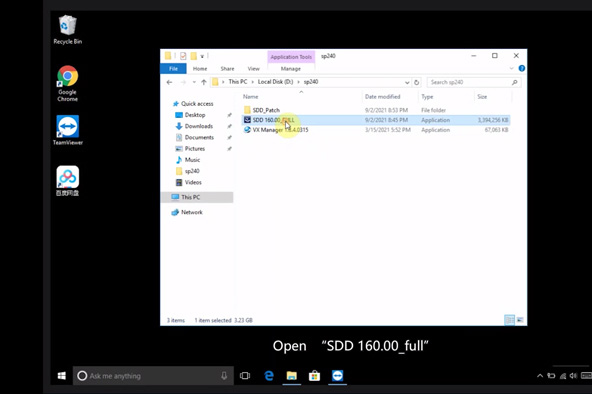Expand the address bar history dropdown

tap(407, 82)
